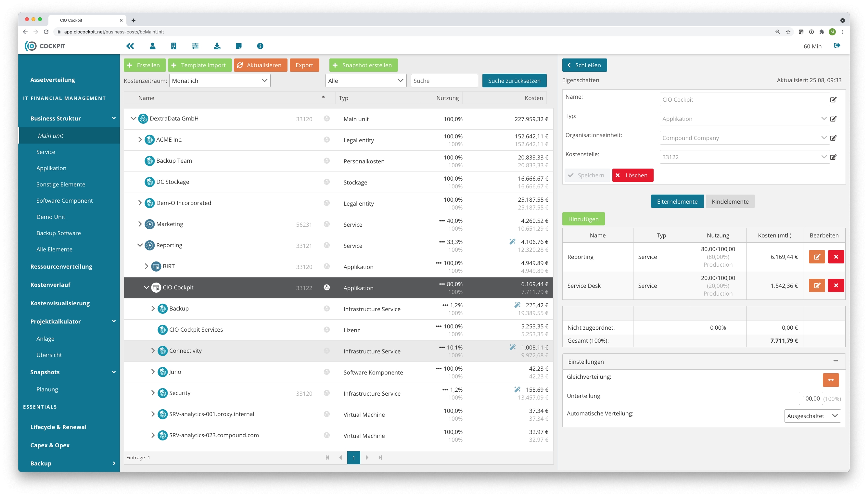Image resolution: width=868 pixels, height=496 pixels.
Task: Click the Gleichverteilung orange arrows toggle button
Action: (831, 380)
